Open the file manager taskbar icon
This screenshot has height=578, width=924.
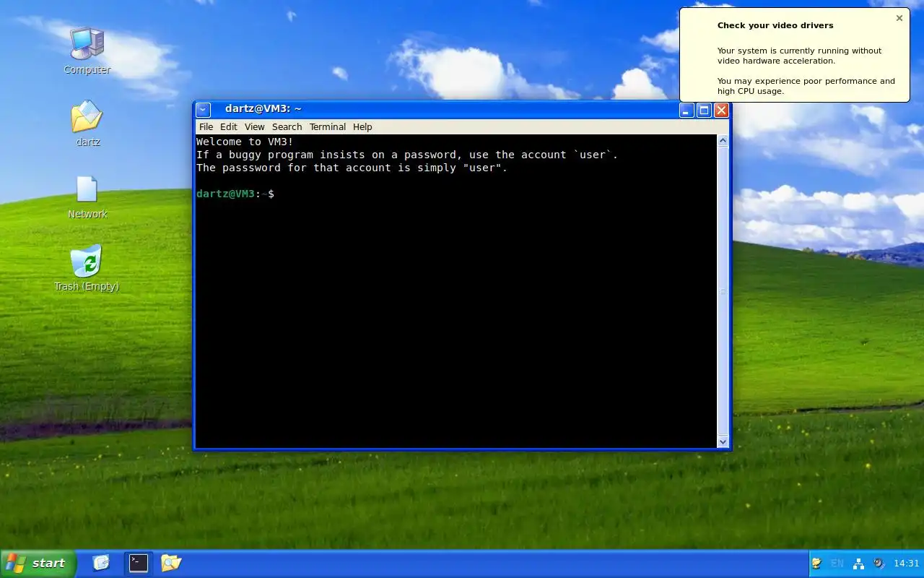[171, 563]
